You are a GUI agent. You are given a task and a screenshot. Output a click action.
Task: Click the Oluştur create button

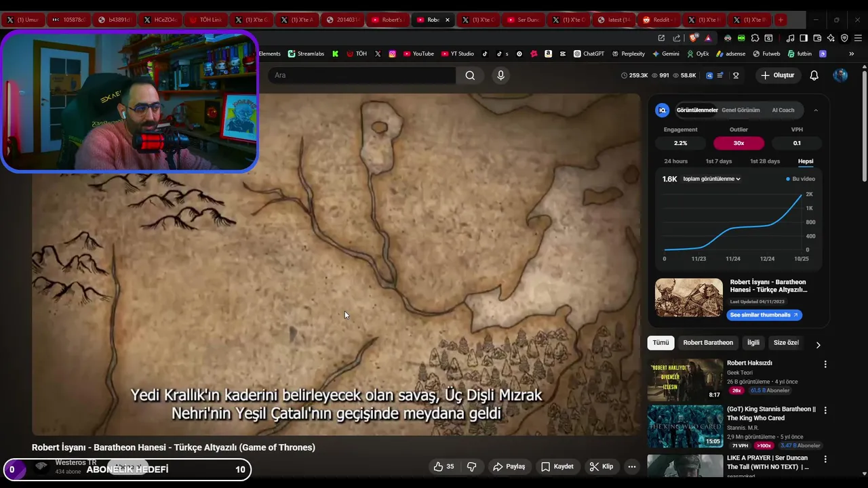[x=777, y=75]
